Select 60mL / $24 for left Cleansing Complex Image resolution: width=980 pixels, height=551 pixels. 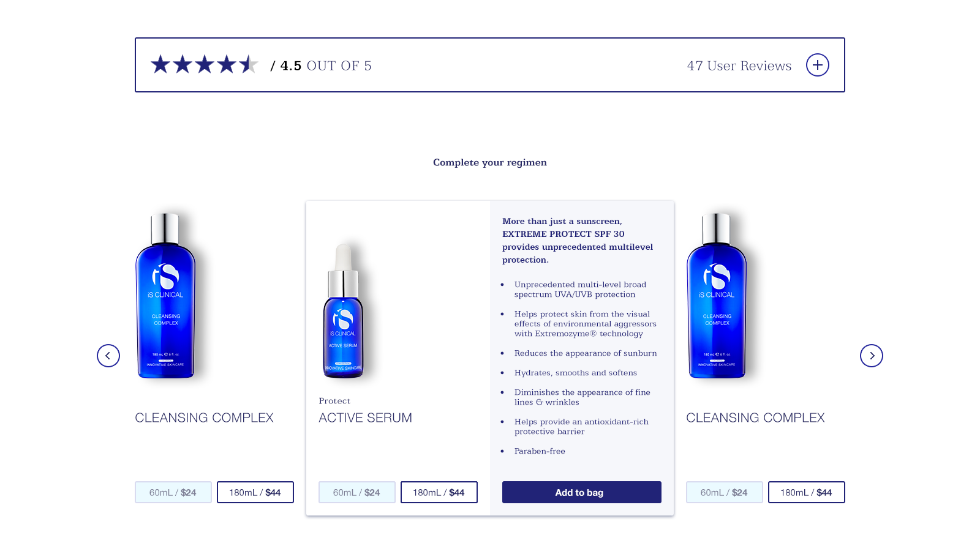[173, 492]
